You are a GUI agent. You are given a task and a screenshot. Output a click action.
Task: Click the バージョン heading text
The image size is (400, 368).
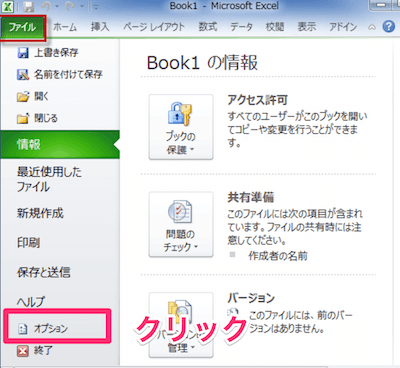click(x=251, y=298)
